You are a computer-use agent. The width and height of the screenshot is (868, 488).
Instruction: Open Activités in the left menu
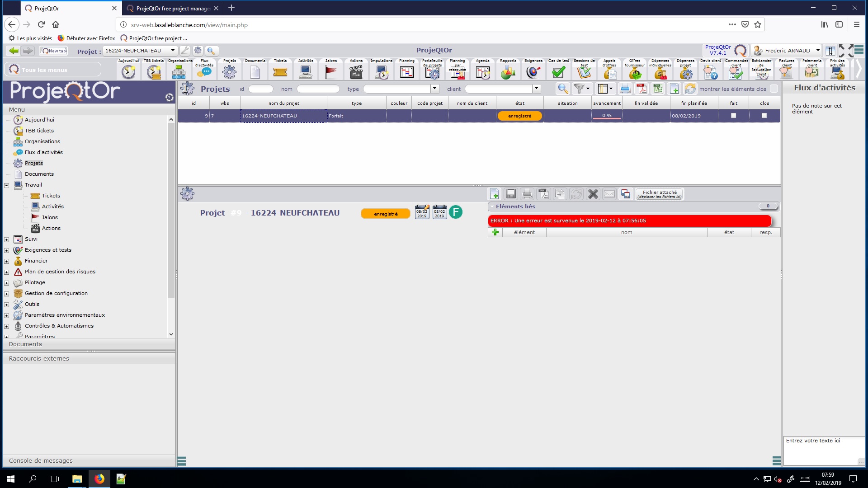click(x=52, y=206)
